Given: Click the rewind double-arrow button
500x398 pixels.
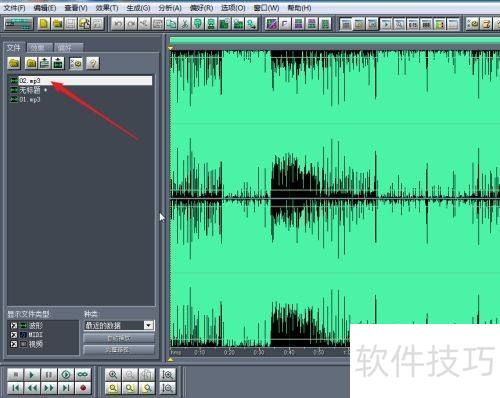Looking at the screenshot, I should 32,388.
